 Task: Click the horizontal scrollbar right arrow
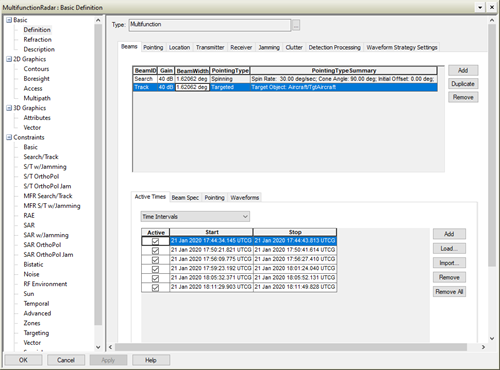tap(483, 347)
